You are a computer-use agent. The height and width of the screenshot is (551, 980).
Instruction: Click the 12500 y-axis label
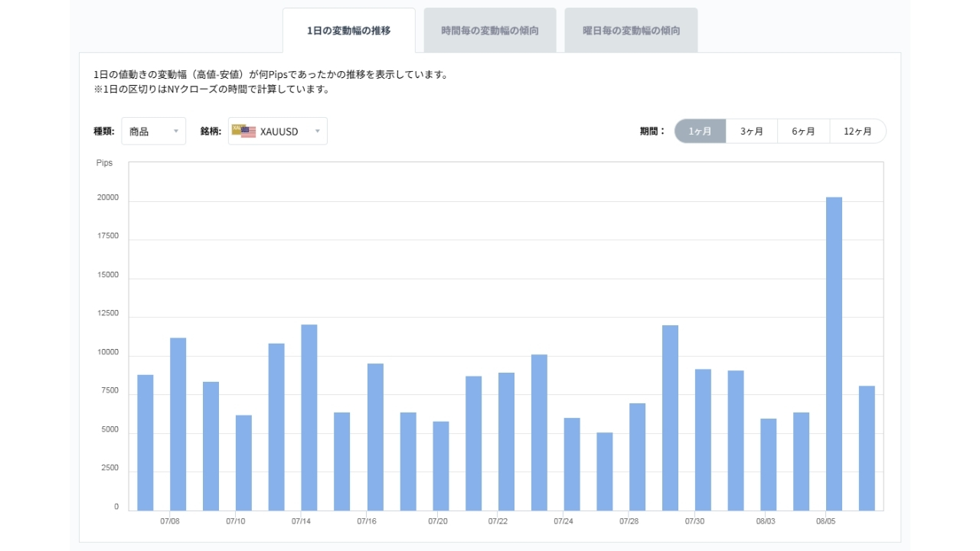coord(107,314)
